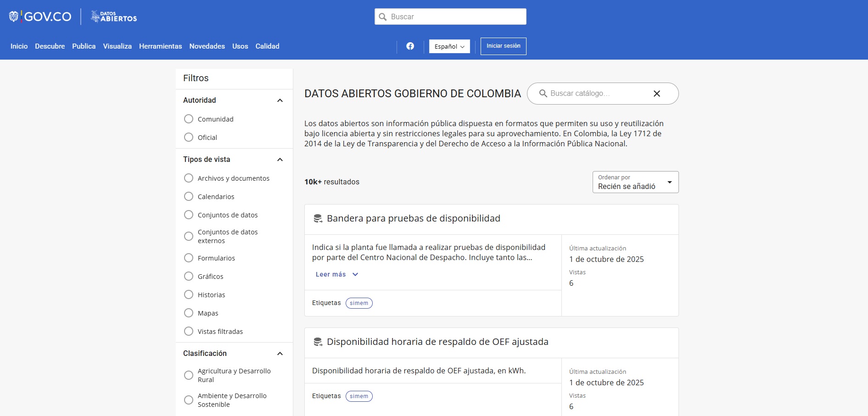Screen dimensions: 868x416
Task: Go to the Herramientas menu
Action: pyautogui.click(x=160, y=46)
